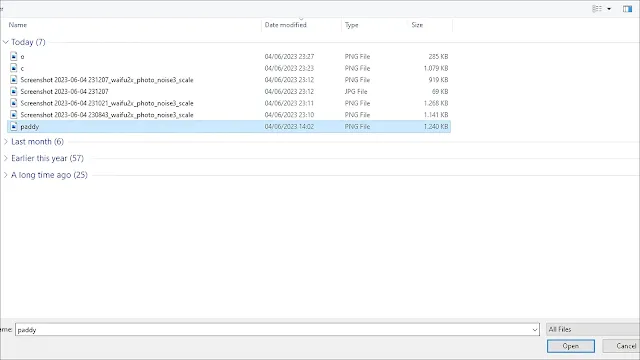Click the 04/06/2023 23:11 date cell
The width and height of the screenshot is (640, 360).
(289, 103)
